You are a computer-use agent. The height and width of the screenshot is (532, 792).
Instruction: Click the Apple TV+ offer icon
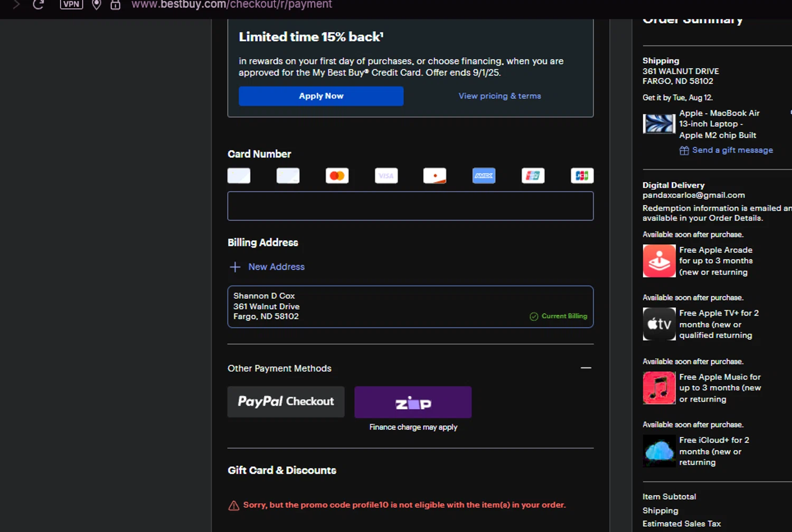[x=659, y=324]
